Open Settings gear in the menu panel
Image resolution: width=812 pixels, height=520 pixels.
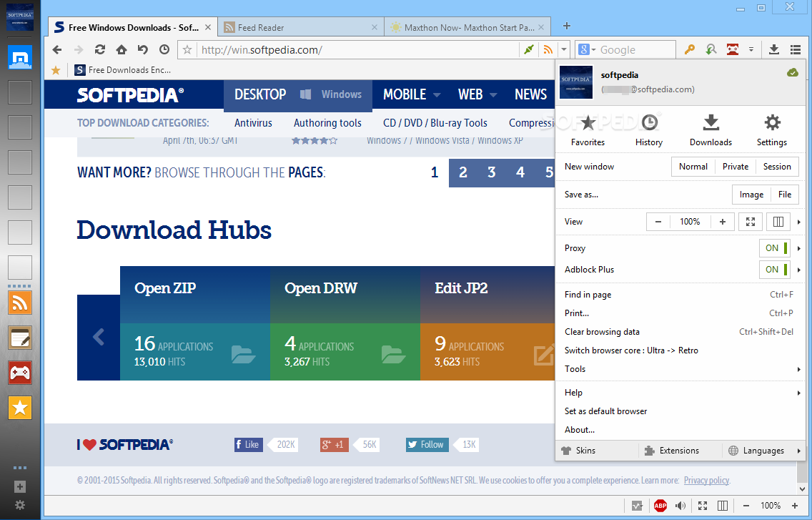[771, 130]
